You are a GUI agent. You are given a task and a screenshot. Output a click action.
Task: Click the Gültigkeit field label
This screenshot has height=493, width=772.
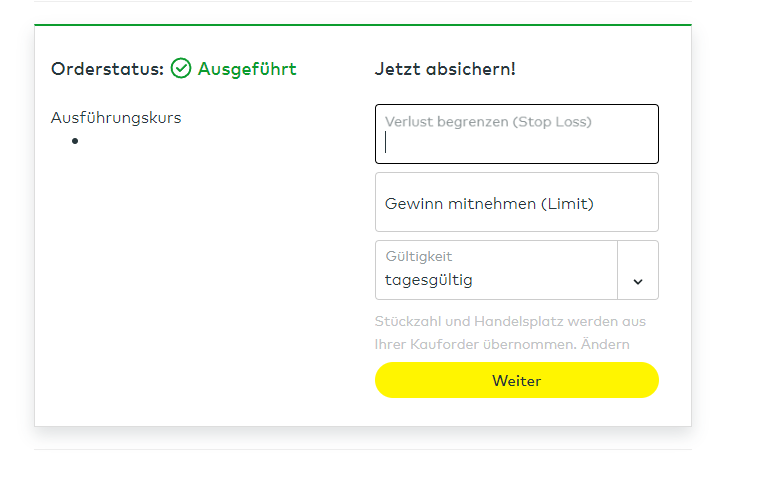[x=419, y=257]
